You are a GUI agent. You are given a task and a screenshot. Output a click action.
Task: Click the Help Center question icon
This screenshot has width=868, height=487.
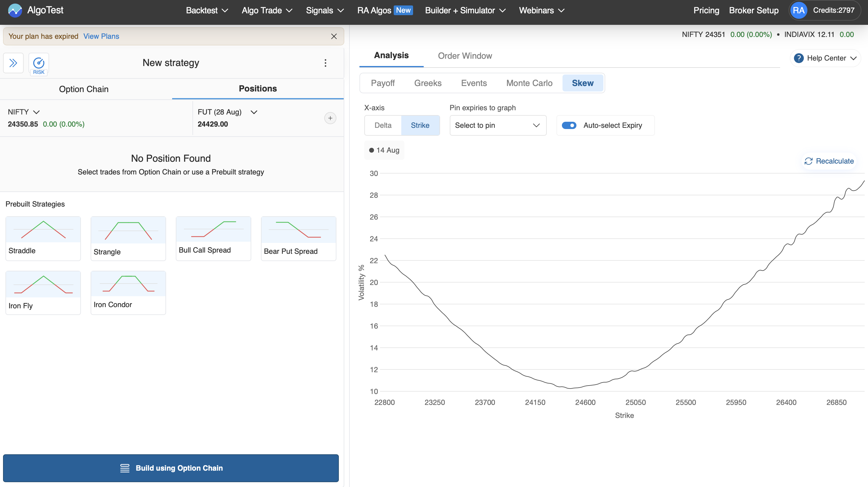(x=798, y=58)
